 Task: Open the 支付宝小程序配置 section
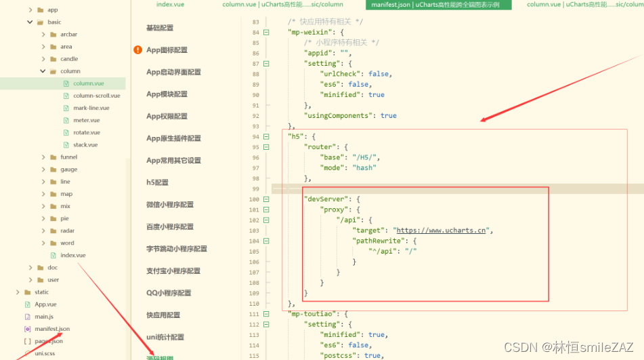173,271
